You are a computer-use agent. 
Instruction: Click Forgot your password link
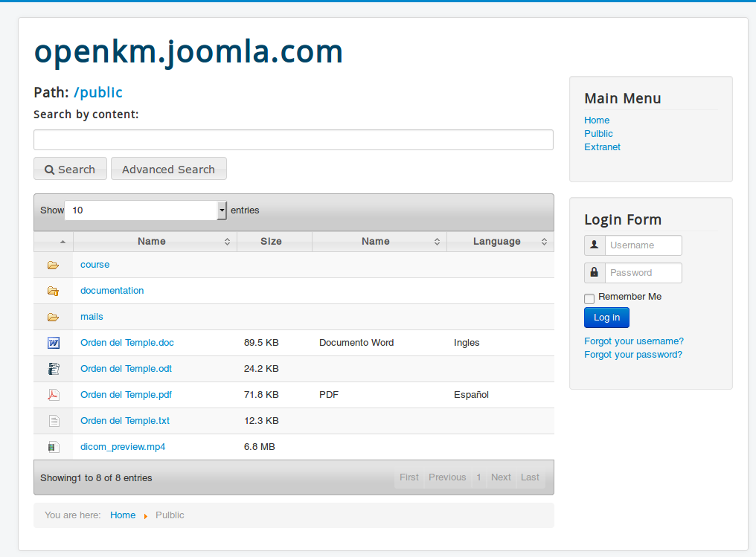(x=633, y=355)
